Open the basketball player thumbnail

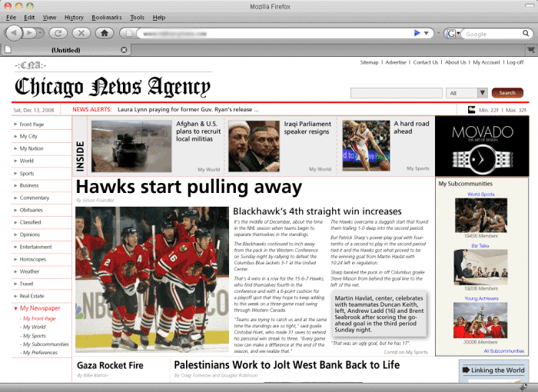pos(366,145)
